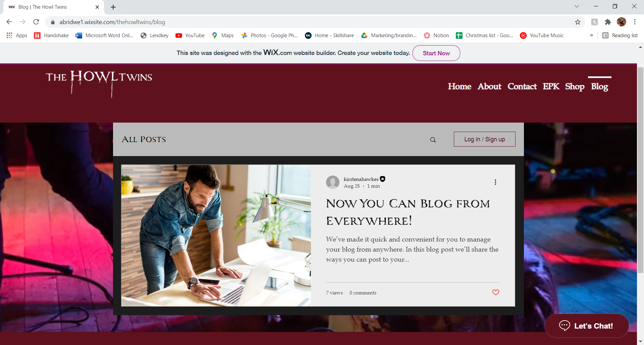The width and height of the screenshot is (644, 345).
Task: Open the Chrome three-dot menu
Action: click(x=635, y=22)
